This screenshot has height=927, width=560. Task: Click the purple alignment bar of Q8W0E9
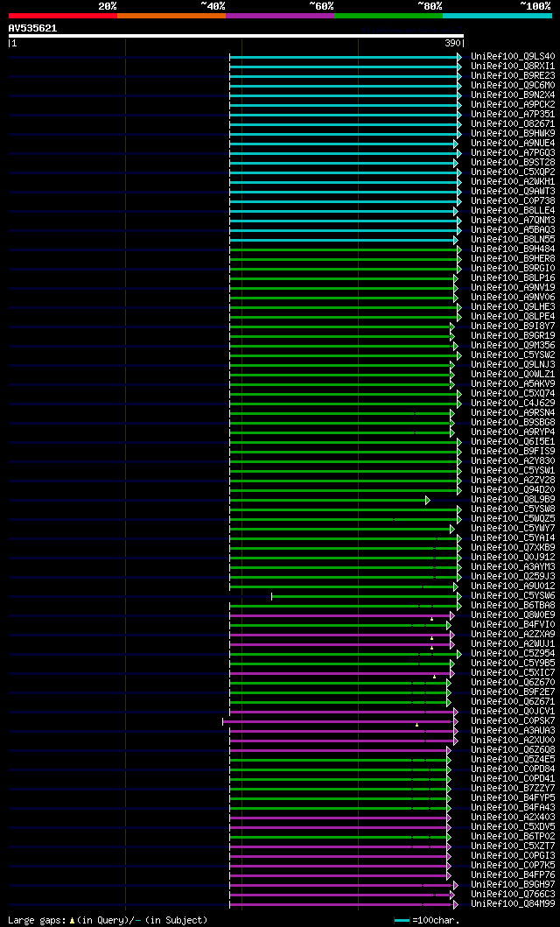tap(341, 615)
